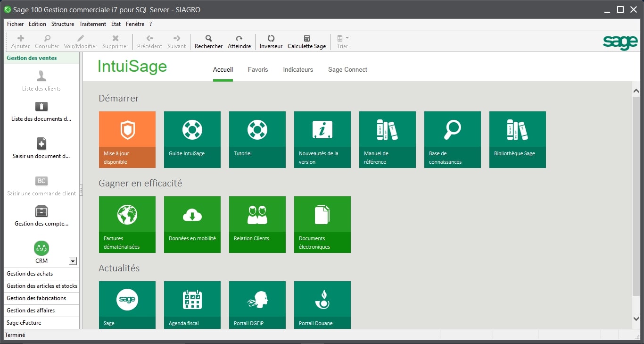Screen dimensions: 644x344
Task: Open the Sage eFacture section
Action: pyautogui.click(x=24, y=323)
